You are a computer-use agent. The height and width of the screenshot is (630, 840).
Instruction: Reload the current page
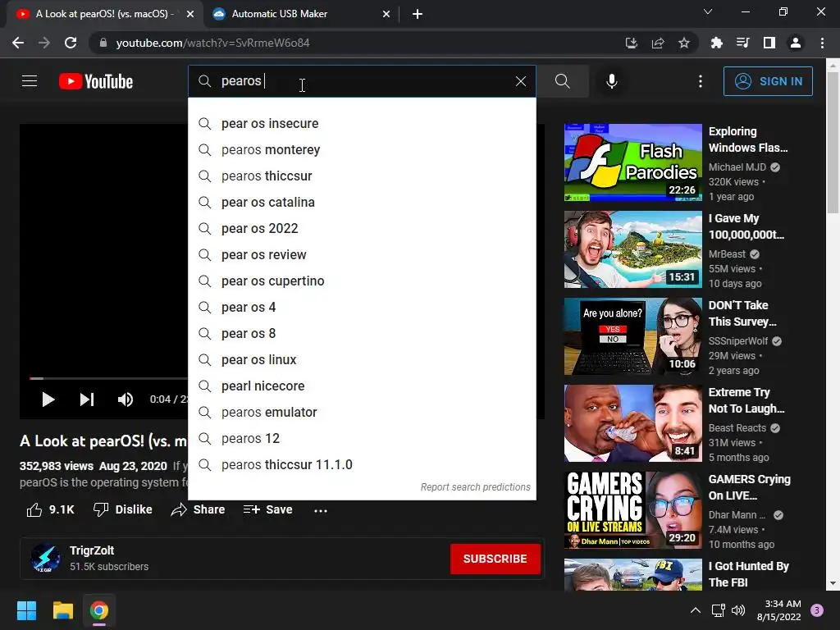click(71, 43)
